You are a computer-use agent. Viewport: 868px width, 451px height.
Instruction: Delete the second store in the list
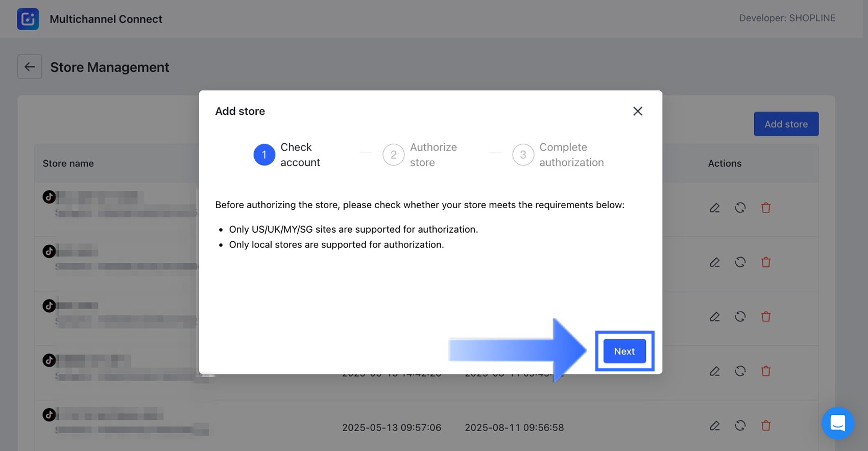pos(766,262)
